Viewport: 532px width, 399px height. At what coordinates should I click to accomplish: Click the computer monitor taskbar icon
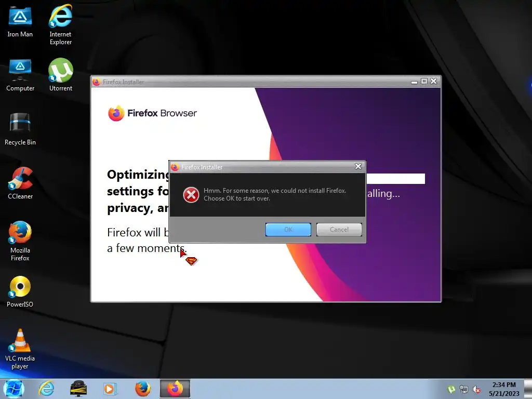click(x=78, y=389)
